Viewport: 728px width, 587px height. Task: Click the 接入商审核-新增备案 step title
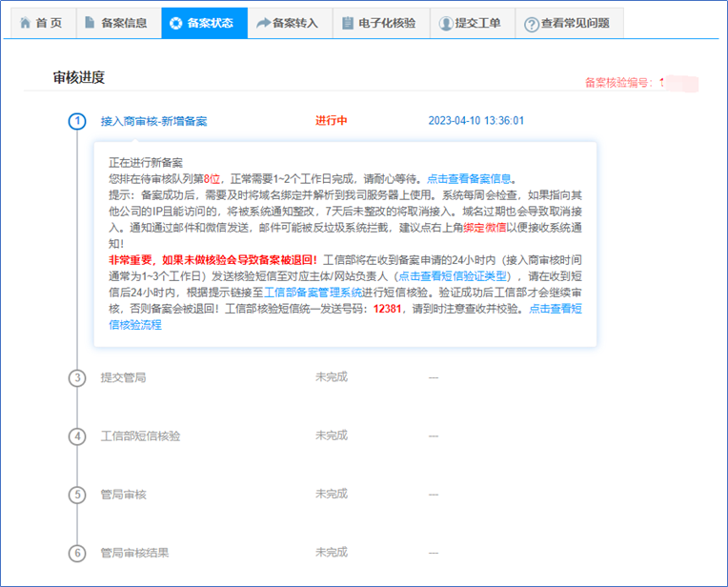(x=153, y=121)
